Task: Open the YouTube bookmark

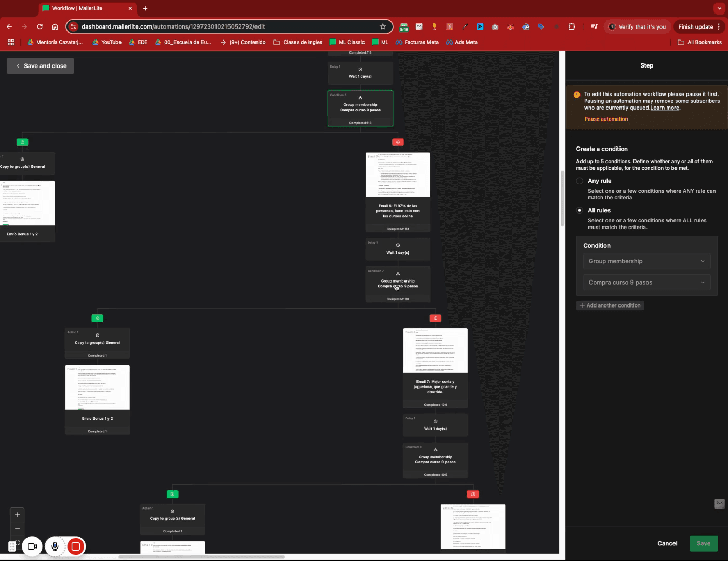Action: point(107,42)
